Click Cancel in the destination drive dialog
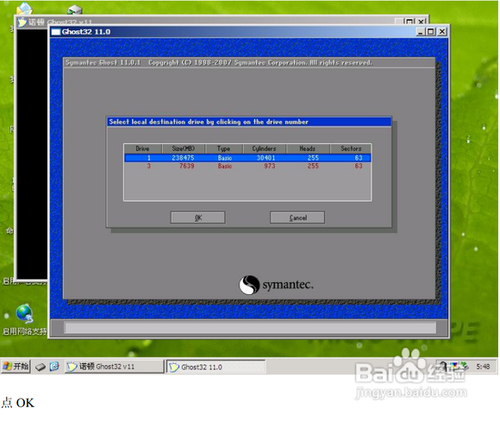Viewport: 500px width, 421px height. (297, 218)
